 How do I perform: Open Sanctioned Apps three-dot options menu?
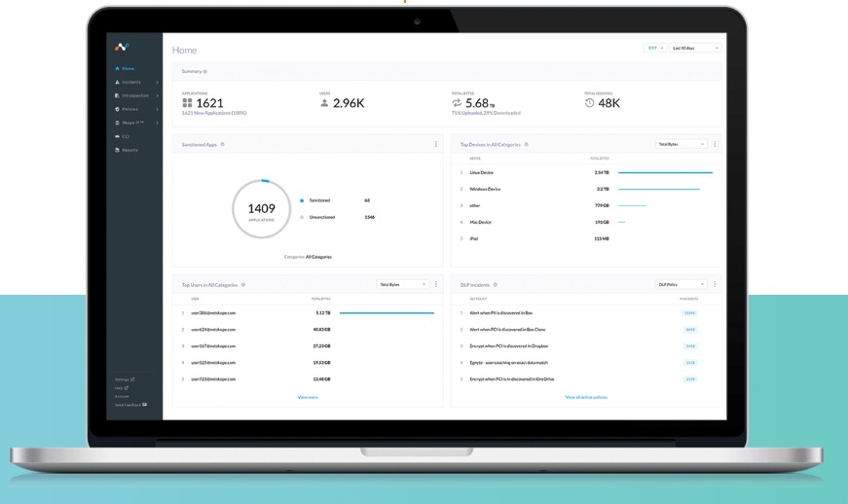[x=436, y=144]
